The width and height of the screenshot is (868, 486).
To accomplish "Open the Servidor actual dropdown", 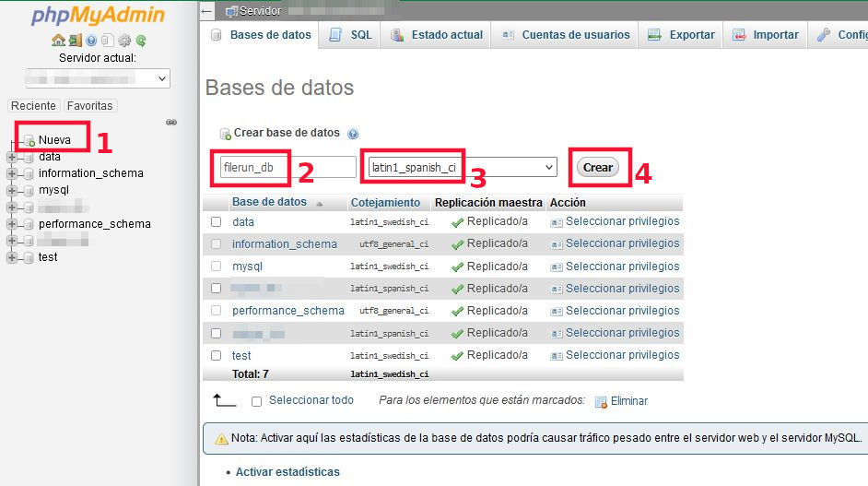I will click(98, 78).
